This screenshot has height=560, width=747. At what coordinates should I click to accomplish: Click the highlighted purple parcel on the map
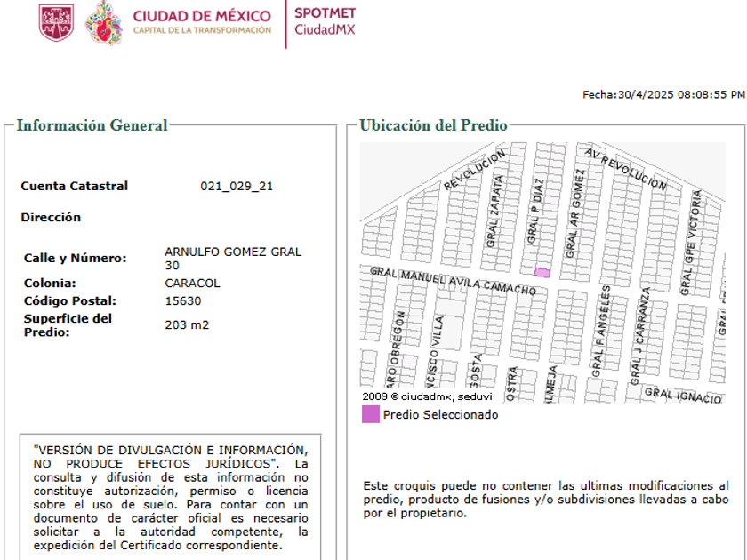click(x=542, y=273)
